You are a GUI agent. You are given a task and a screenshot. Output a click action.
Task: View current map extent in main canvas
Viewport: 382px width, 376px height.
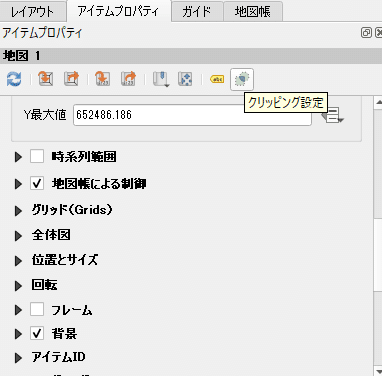click(71, 79)
